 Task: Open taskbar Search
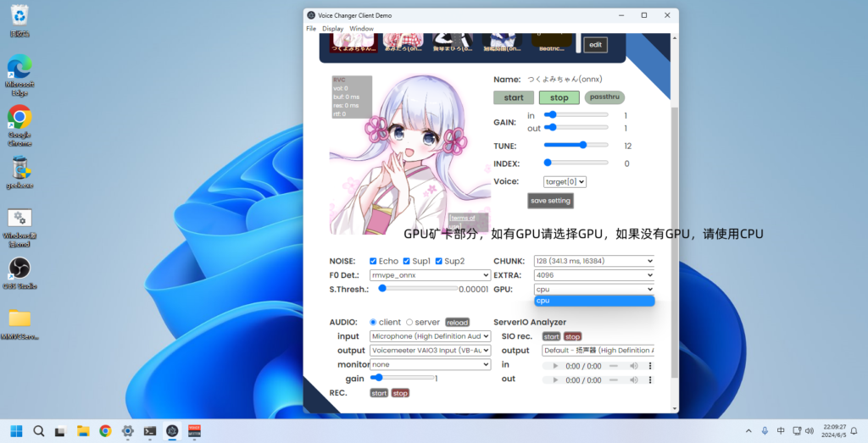click(39, 431)
